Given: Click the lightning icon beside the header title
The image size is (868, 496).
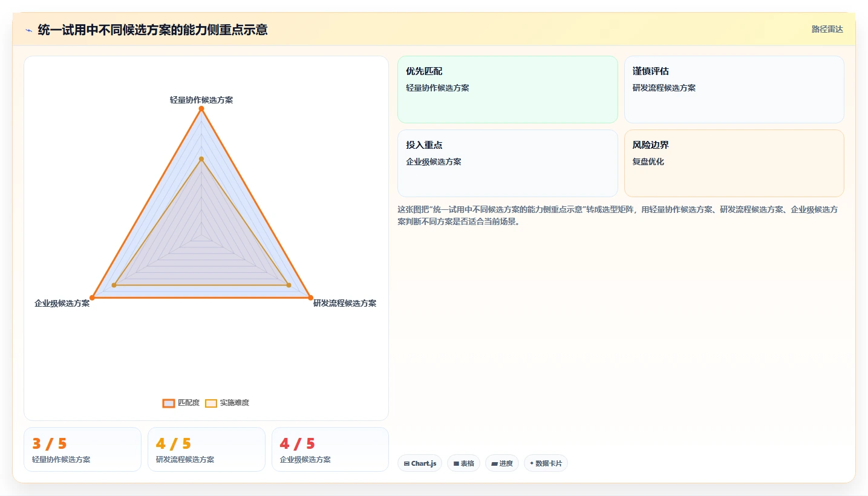Looking at the screenshot, I should tap(28, 30).
